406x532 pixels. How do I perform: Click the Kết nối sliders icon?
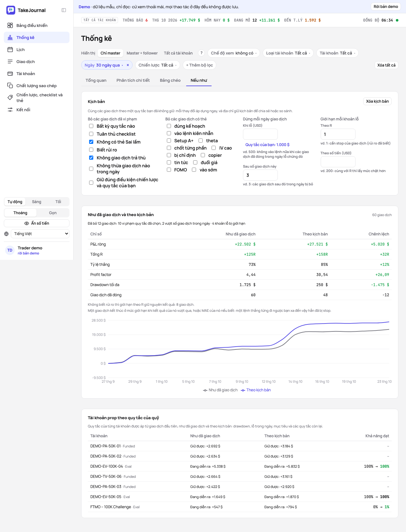(x=10, y=110)
